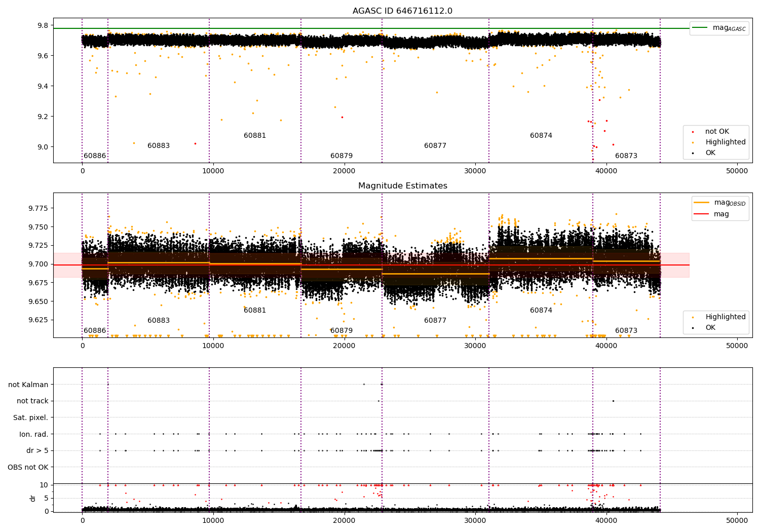Click y-axis tick 9.750 in middle panel
This screenshot has height=532, width=760.
(39, 227)
